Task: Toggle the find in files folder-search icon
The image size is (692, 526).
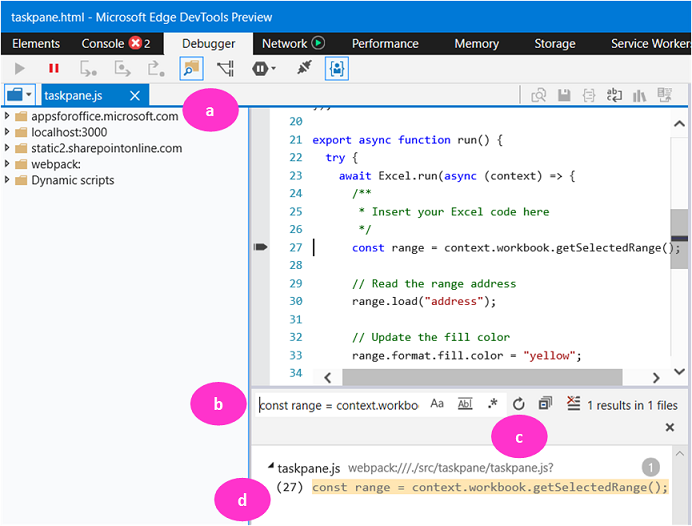Action: click(192, 68)
